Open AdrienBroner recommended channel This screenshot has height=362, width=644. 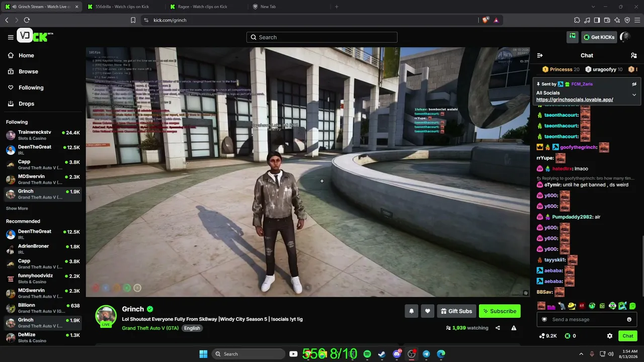click(43, 249)
